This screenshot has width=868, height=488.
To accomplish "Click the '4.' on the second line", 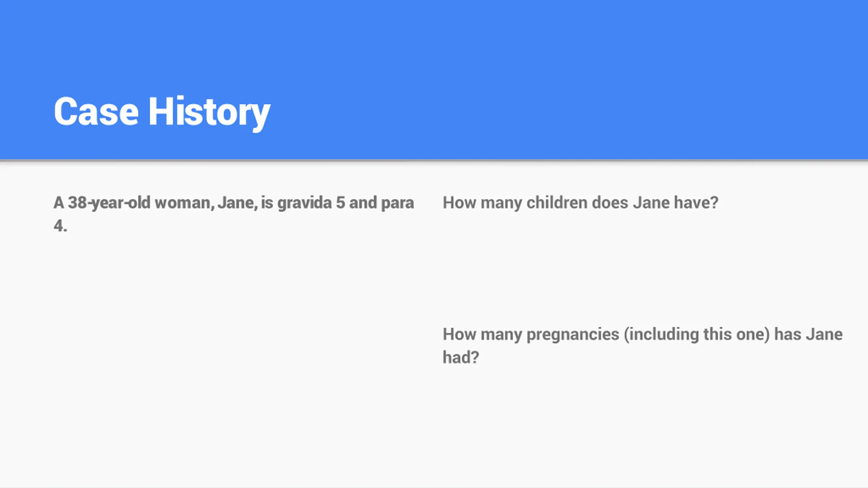I will pyautogui.click(x=60, y=226).
